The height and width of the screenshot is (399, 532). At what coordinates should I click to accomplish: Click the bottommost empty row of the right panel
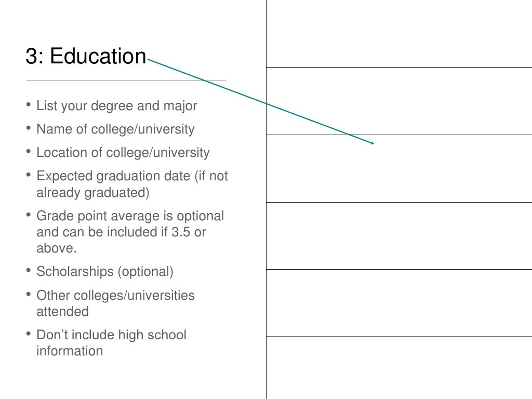[x=400, y=368]
